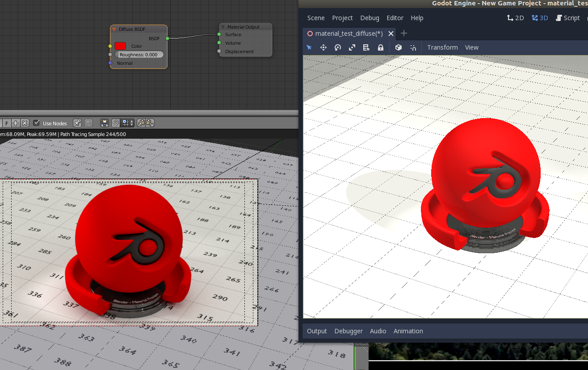Viewport: 588px width, 370px height.
Task: Collapse the Diffuse BSDF node triangle
Action: click(114, 30)
